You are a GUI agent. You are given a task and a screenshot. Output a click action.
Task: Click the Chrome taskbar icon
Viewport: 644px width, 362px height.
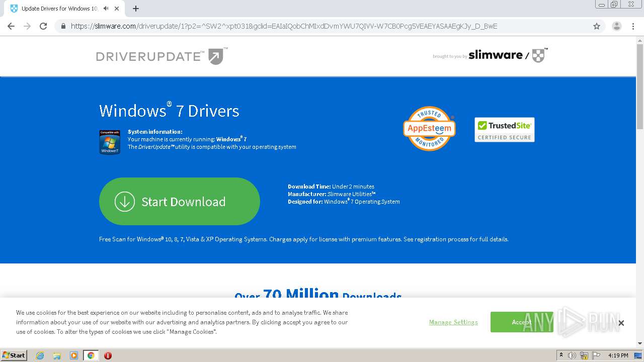[x=91, y=355]
